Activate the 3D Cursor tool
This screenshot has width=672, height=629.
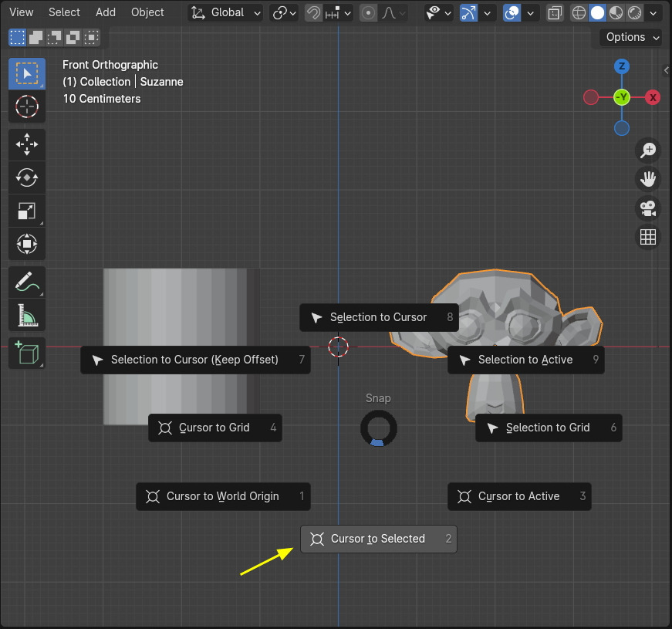tap(27, 107)
